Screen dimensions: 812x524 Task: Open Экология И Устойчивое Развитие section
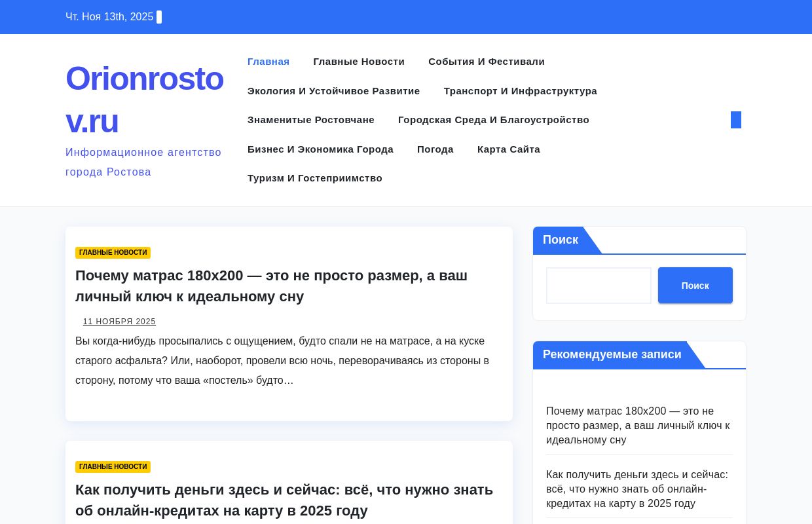333,91
